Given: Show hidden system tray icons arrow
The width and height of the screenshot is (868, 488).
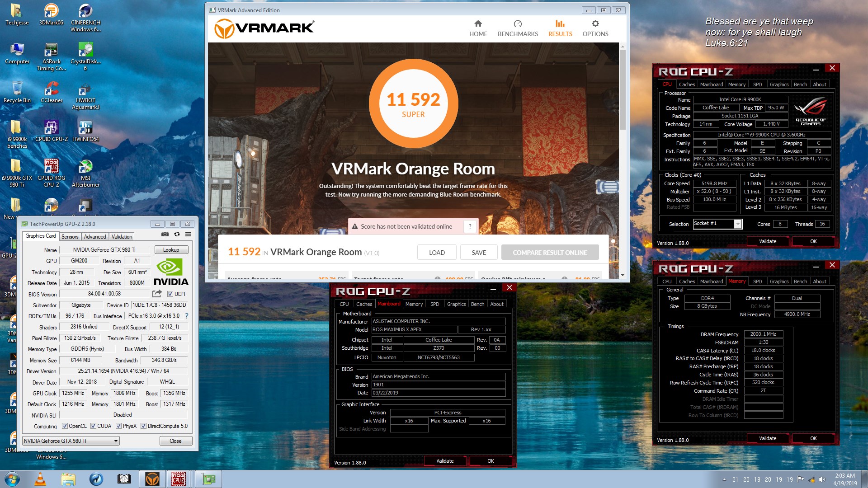Looking at the screenshot, I should pos(724,479).
